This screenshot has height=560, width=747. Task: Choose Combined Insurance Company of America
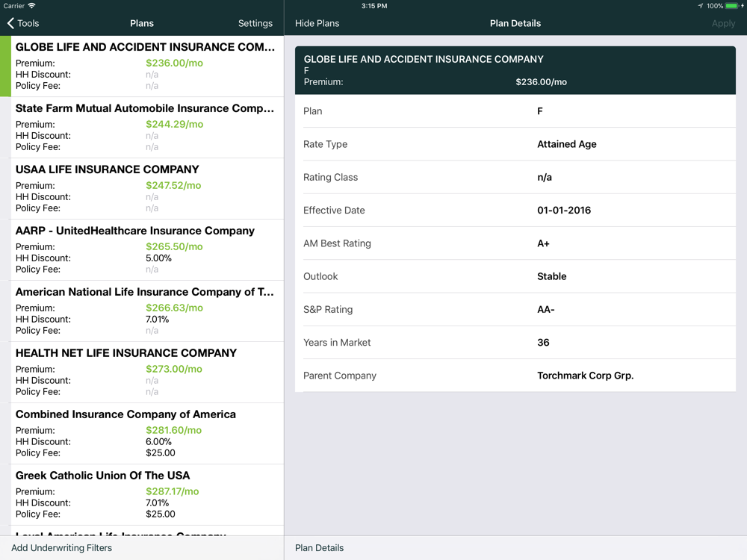click(146, 433)
